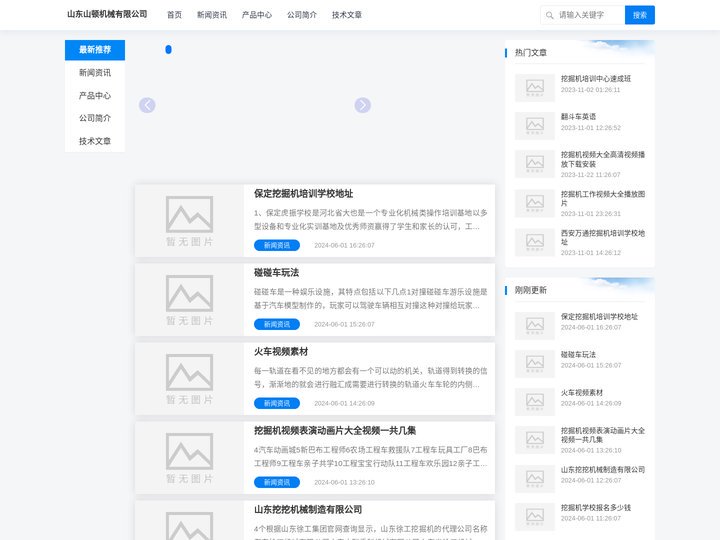Open hot article 挖掘机培训中心速成班
The image size is (720, 540).
(596, 79)
